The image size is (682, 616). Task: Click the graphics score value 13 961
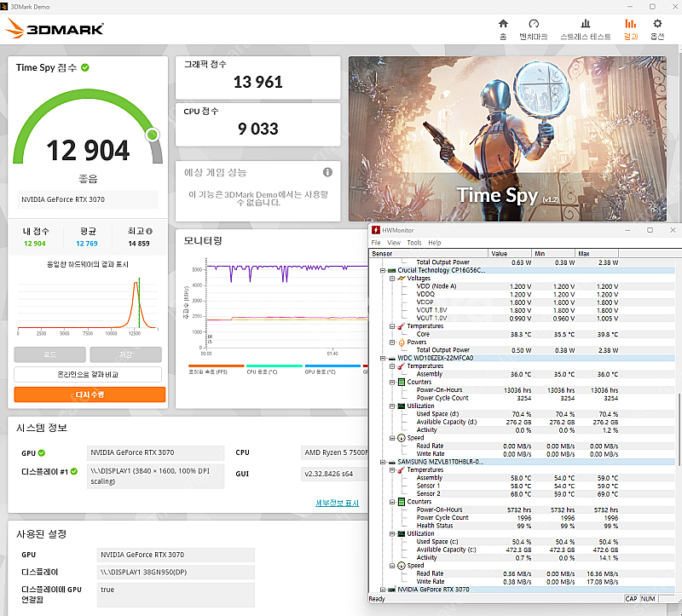(x=258, y=82)
